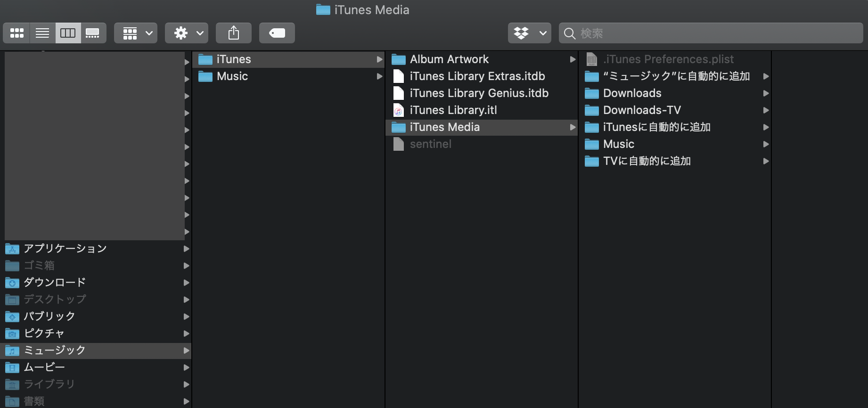The height and width of the screenshot is (408, 868).
Task: Click the Edit Tags button
Action: [x=277, y=33]
